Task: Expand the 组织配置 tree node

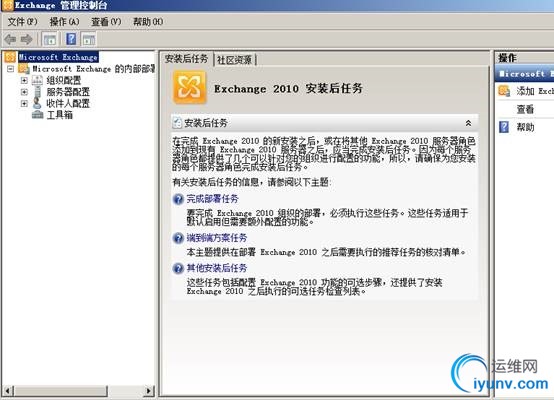Action: point(24,80)
